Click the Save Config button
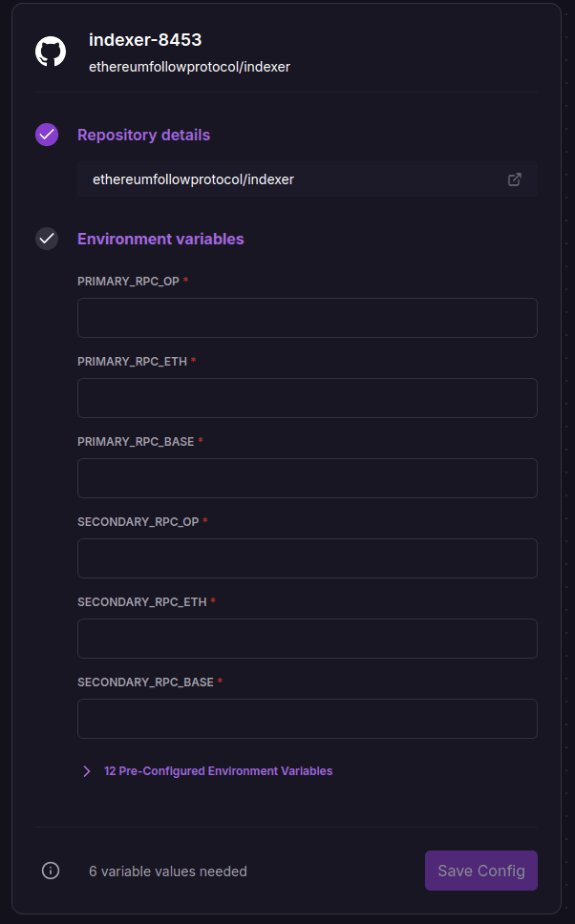The height and width of the screenshot is (924, 575). (x=481, y=871)
